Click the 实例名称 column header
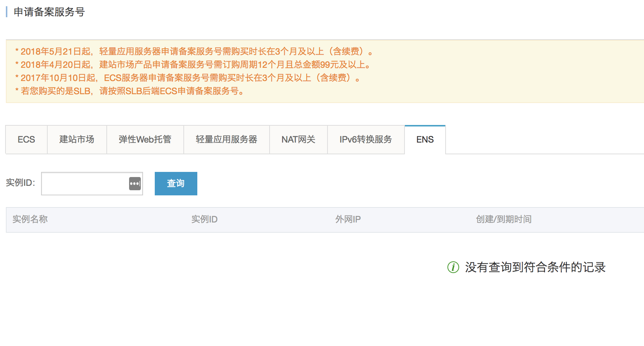 coord(30,219)
